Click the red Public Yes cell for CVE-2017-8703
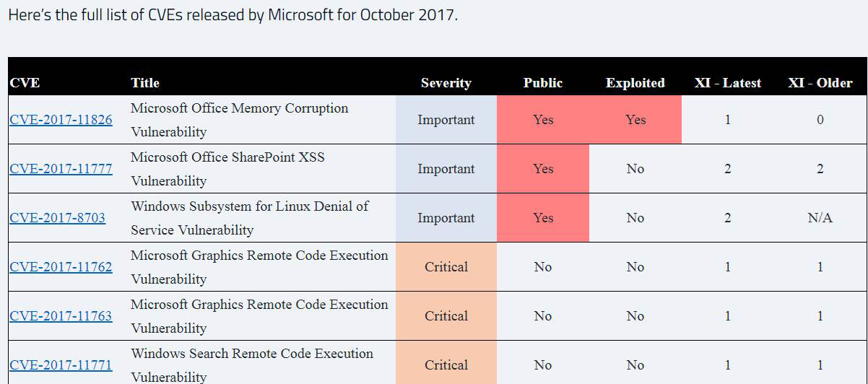 coord(543,218)
